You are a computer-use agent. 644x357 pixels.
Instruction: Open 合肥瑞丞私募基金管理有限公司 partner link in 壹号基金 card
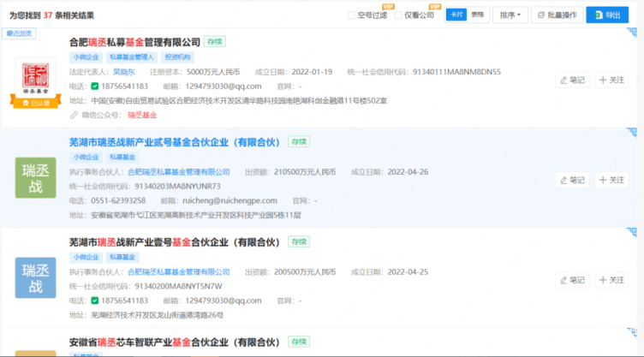[179, 272]
